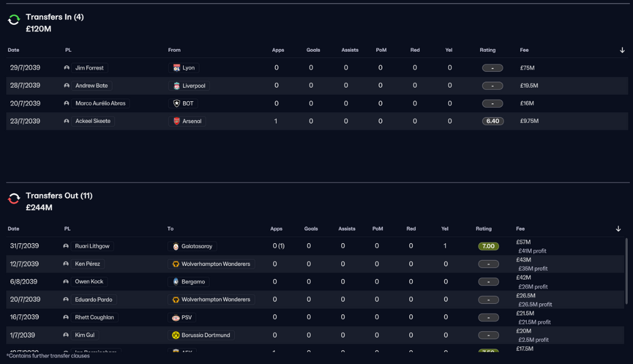The height and width of the screenshot is (364, 633).
Task: Open Ruari Lithgow player profile
Action: (x=92, y=246)
